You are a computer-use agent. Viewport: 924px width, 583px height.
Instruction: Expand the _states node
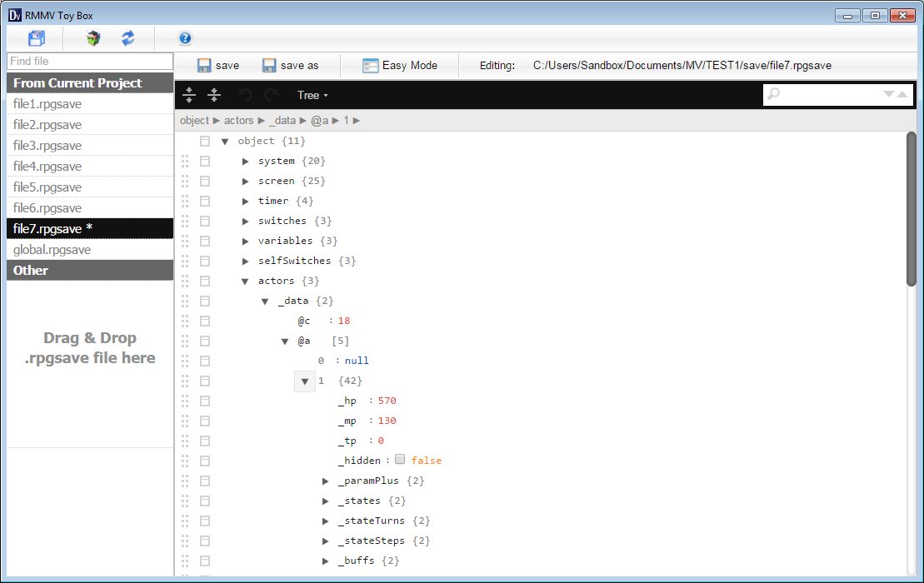325,501
